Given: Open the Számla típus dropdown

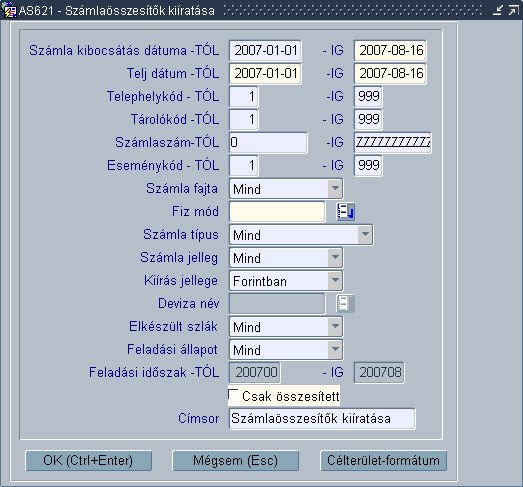Looking at the screenshot, I should click(x=365, y=234).
